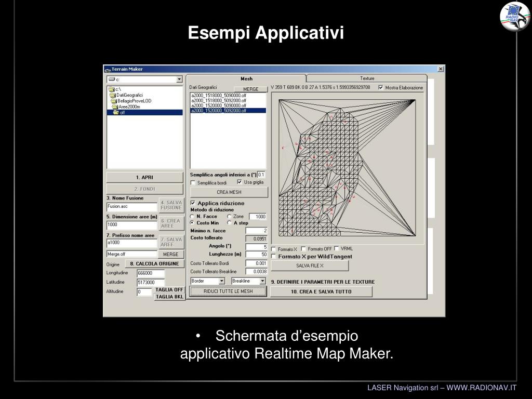Click the 2. FONDI button
The image size is (532, 399).
(x=144, y=189)
